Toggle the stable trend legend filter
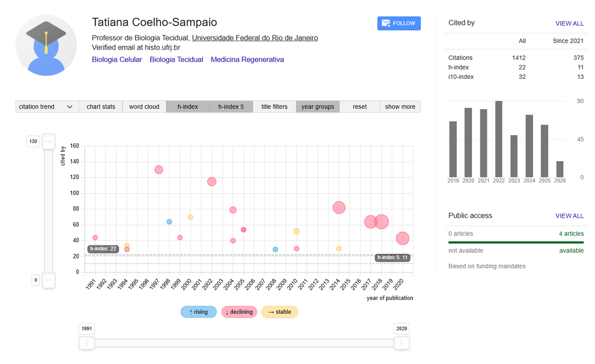 pyautogui.click(x=280, y=312)
